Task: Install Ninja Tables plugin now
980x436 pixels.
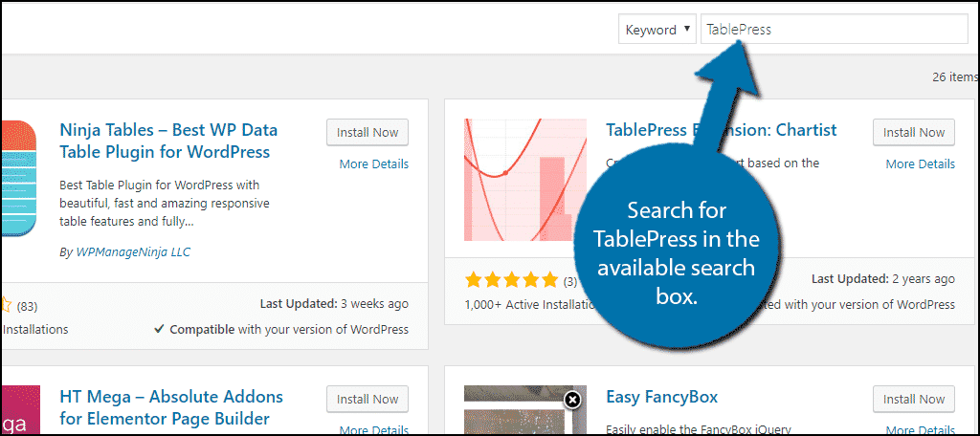Action: tap(367, 132)
